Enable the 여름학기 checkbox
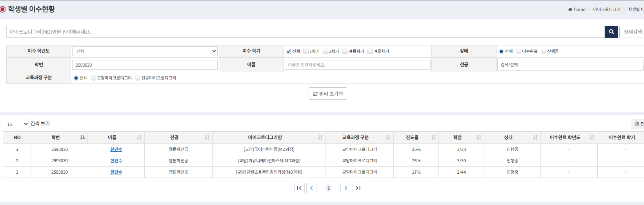Screen dimensions: 644x205 point(345,51)
